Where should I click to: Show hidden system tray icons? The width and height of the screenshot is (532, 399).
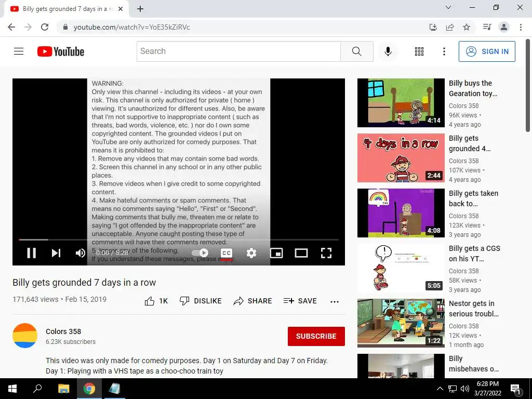pos(440,389)
